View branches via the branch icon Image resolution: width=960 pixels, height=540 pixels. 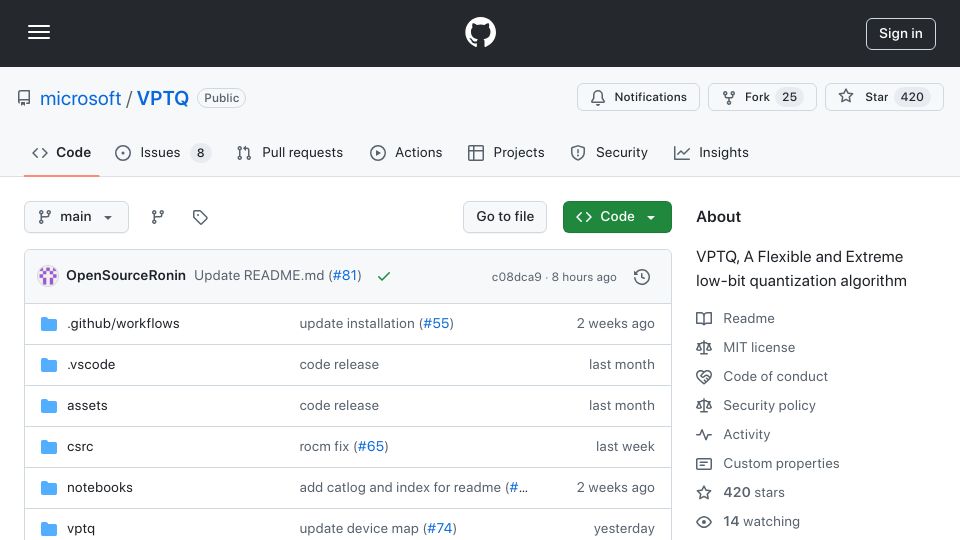[x=158, y=217]
